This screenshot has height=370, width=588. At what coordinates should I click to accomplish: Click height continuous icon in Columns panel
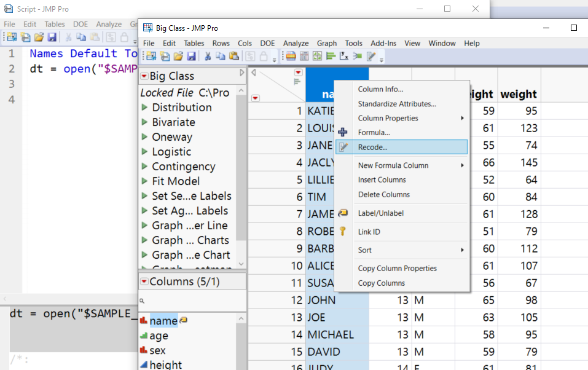143,364
